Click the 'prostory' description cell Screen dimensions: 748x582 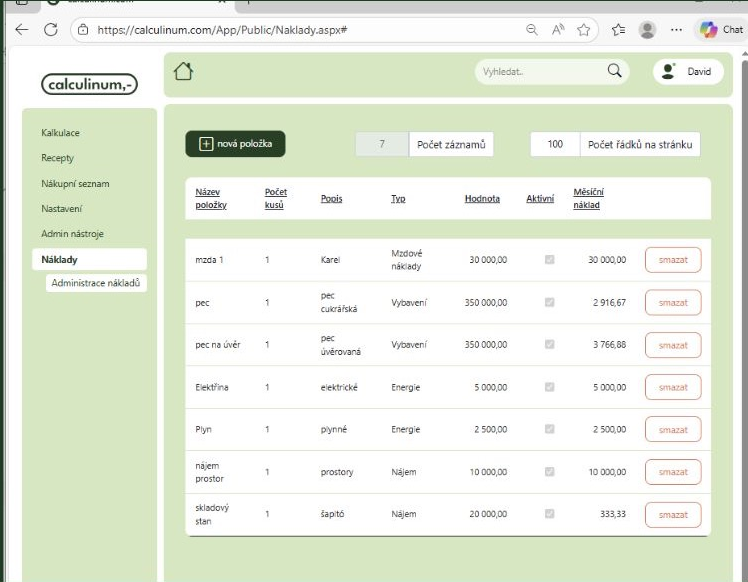coord(337,472)
